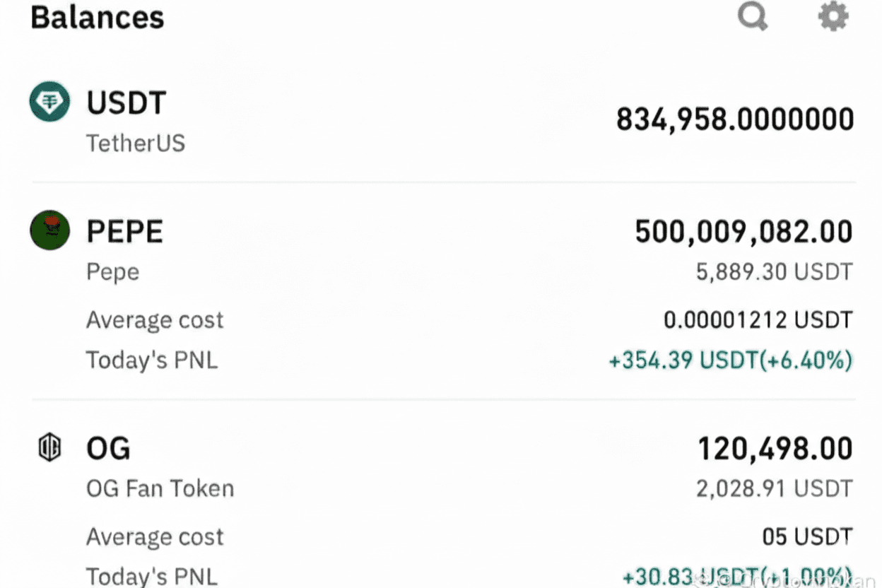
Task: Click the USDT Tether coin icon
Action: (x=49, y=102)
